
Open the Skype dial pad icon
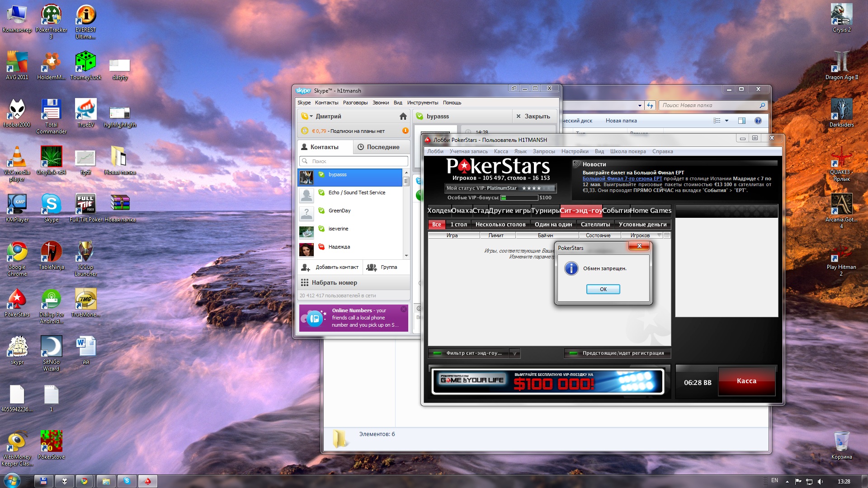pyautogui.click(x=305, y=283)
